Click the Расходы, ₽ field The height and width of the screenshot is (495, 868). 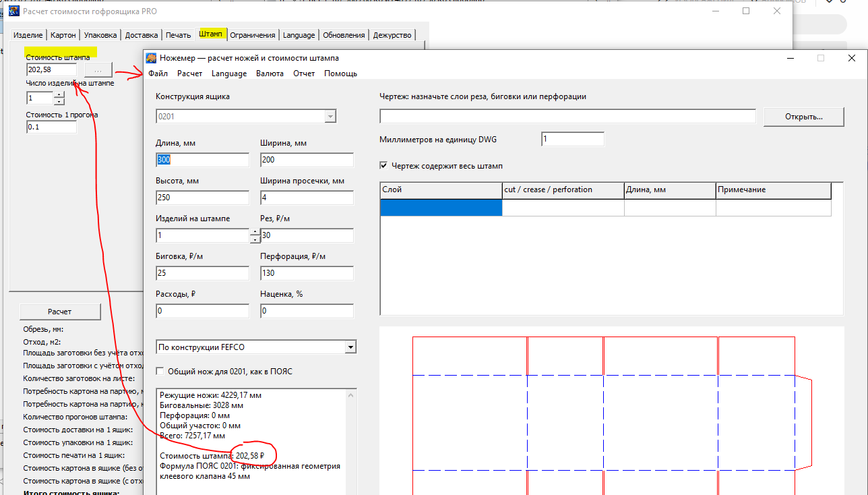pos(202,311)
